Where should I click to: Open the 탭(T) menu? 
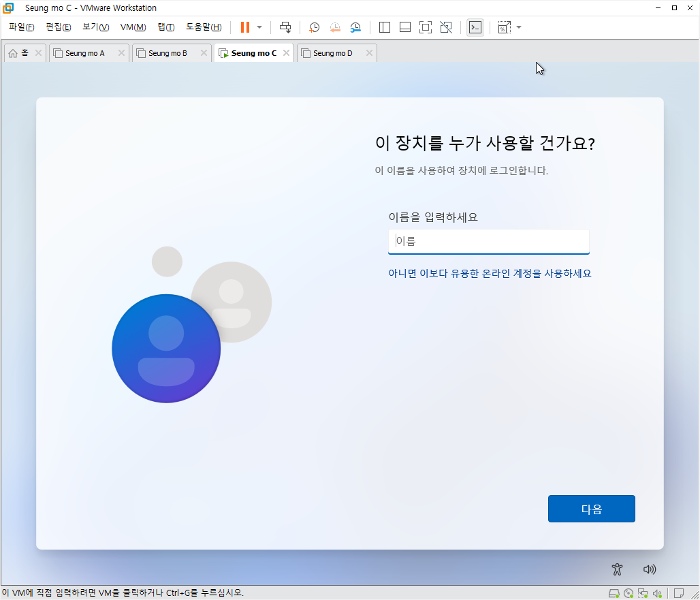tap(166, 27)
